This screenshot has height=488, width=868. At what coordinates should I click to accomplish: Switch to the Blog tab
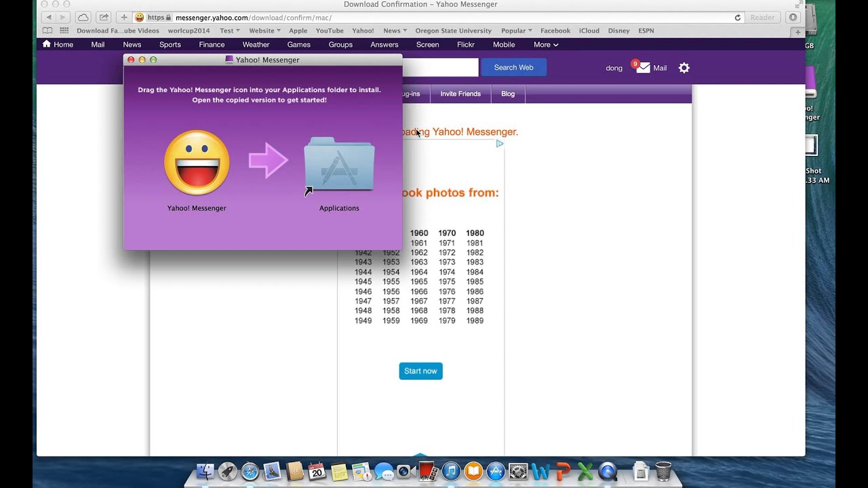click(508, 94)
